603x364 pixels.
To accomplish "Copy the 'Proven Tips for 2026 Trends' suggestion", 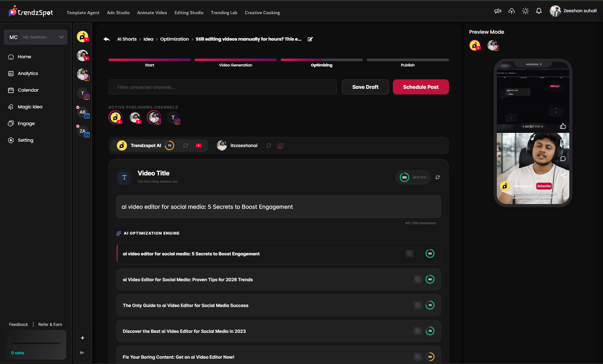I will pos(418,279).
